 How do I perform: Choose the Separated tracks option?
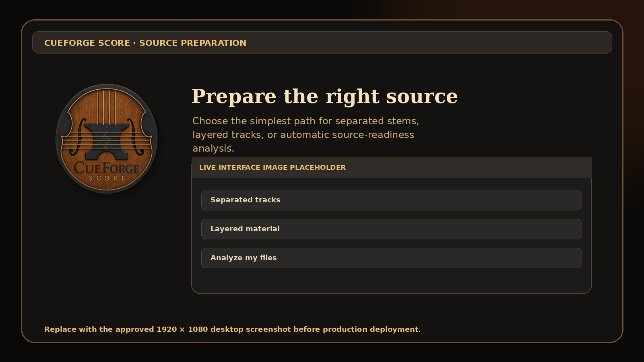click(391, 200)
